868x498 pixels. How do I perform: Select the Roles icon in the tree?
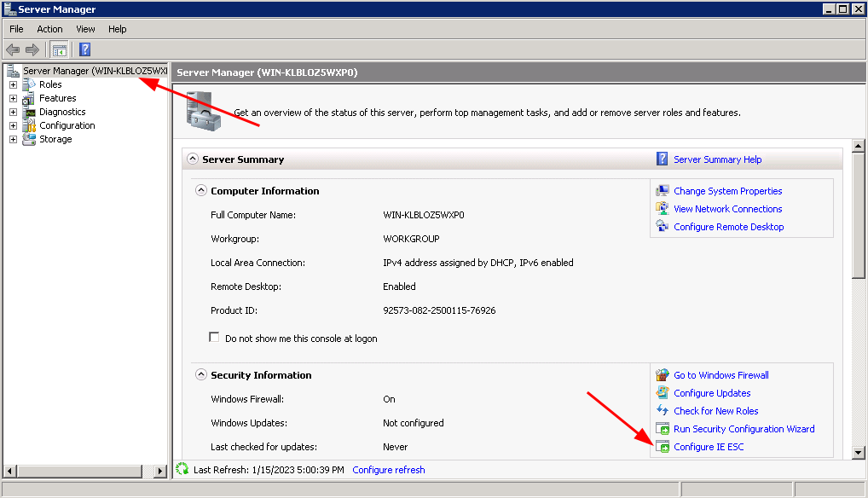(26, 84)
